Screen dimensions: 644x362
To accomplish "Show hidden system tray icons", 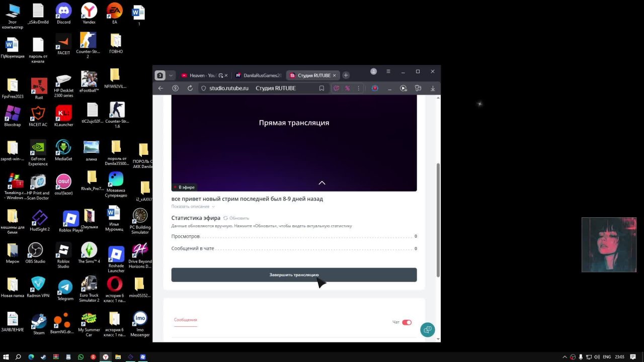I will tap(565, 357).
